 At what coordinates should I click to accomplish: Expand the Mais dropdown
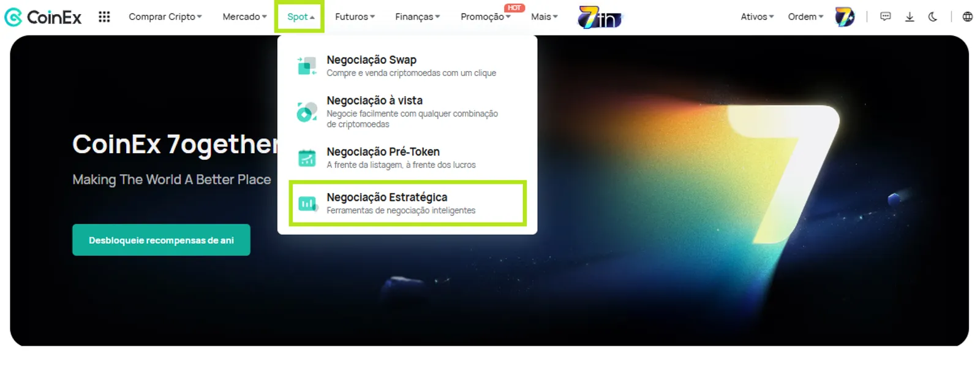point(544,17)
